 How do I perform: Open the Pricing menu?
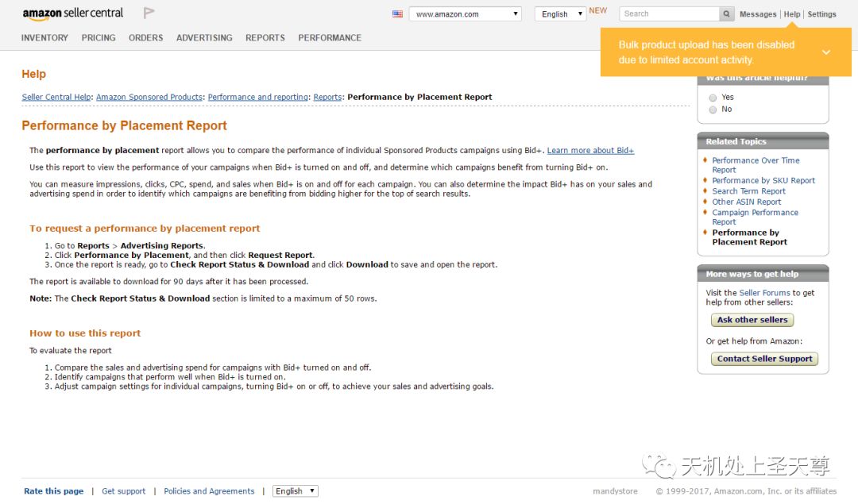(x=99, y=38)
